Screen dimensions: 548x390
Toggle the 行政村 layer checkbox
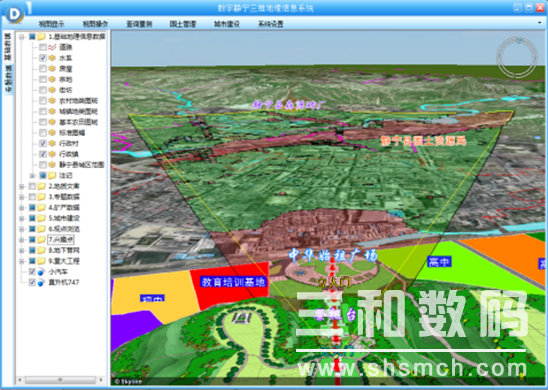(x=43, y=143)
